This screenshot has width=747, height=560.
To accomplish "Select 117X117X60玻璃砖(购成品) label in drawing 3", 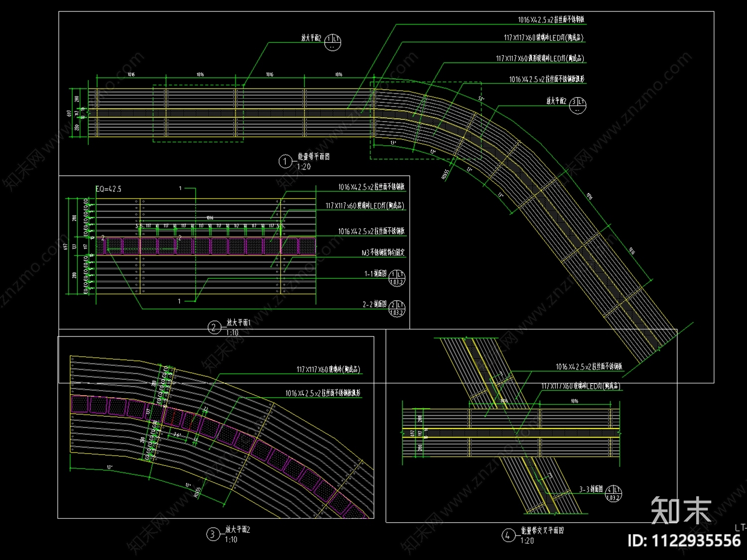I will tap(328, 369).
